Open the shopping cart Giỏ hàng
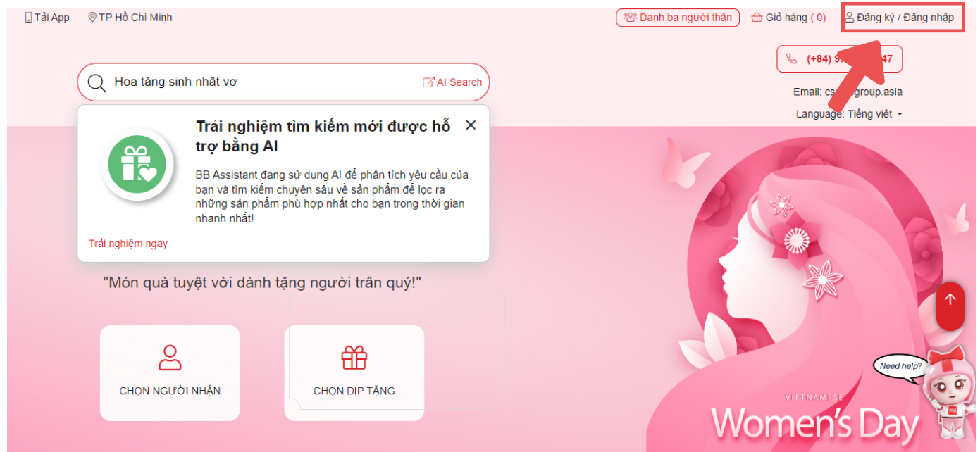Viewport: 980px width, 452px height. click(788, 18)
